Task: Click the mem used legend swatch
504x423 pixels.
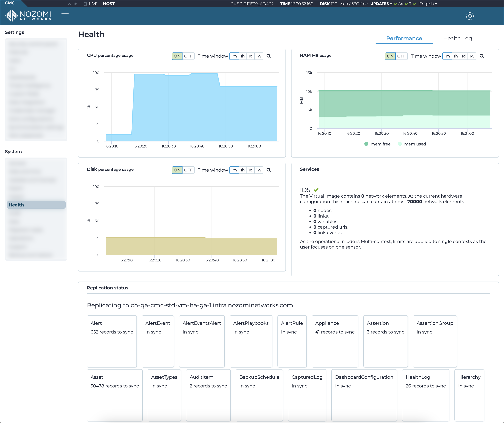Action: coord(400,144)
